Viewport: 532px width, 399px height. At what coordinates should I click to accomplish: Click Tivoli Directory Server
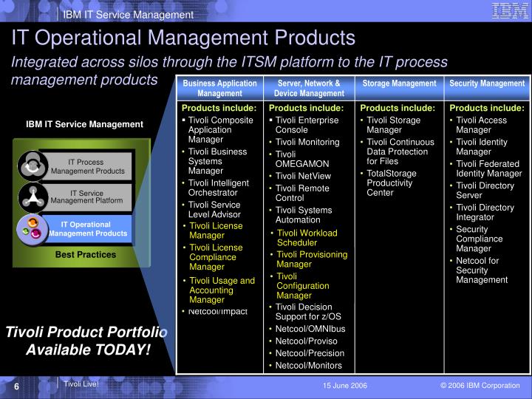click(x=485, y=191)
